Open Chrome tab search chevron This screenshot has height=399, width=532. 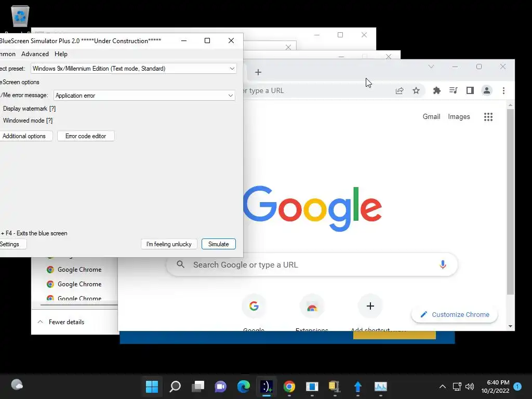pyautogui.click(x=431, y=66)
